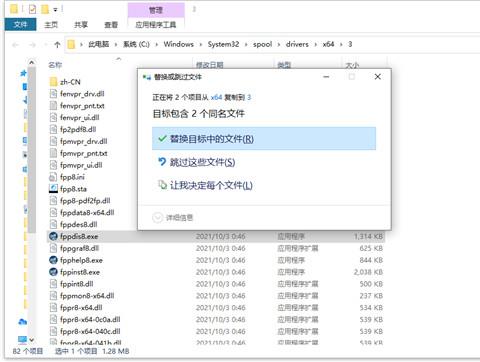Click Windows in the address breadcrumb
This screenshot has width=480, height=362.
pos(179,44)
